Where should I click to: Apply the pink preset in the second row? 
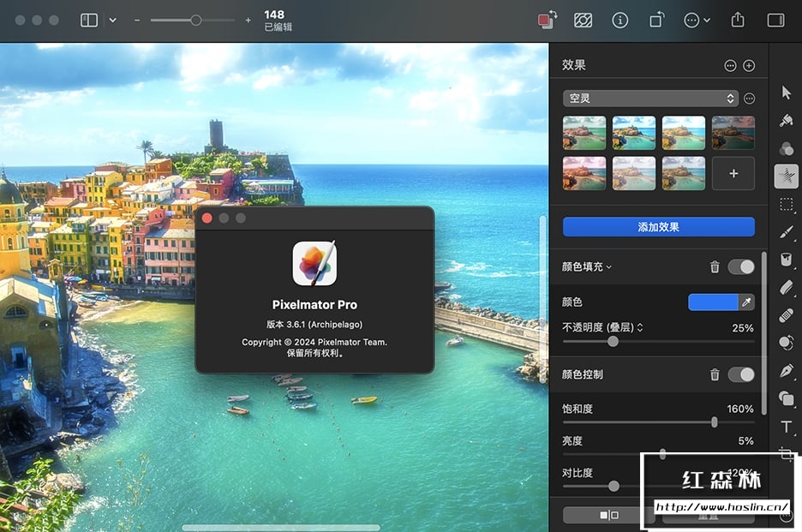584,173
